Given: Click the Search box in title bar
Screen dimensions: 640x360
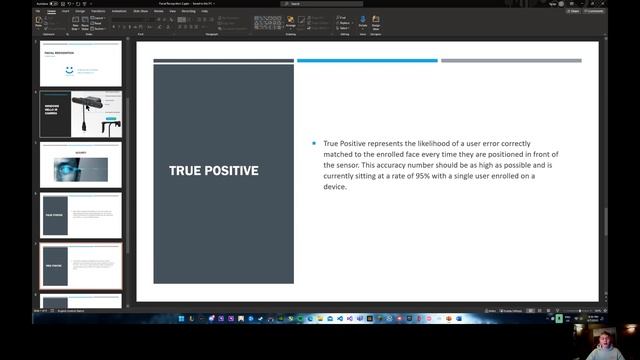Looking at the screenshot, I should pos(322,4).
